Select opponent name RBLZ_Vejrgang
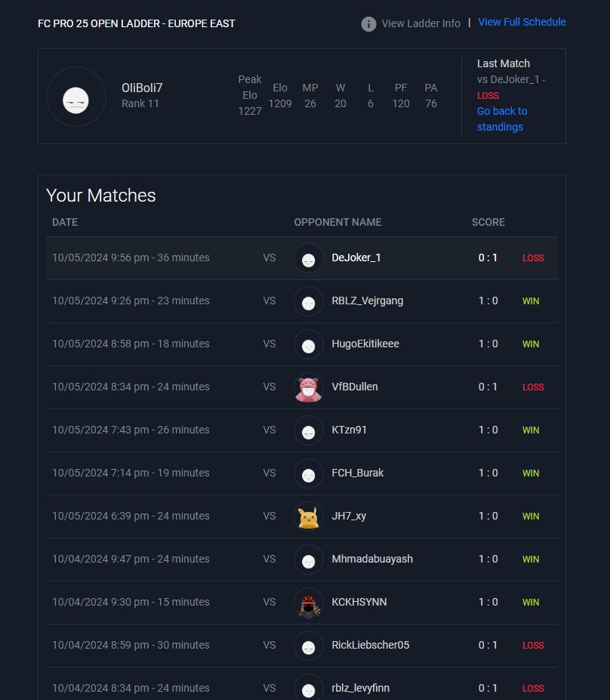 click(367, 301)
